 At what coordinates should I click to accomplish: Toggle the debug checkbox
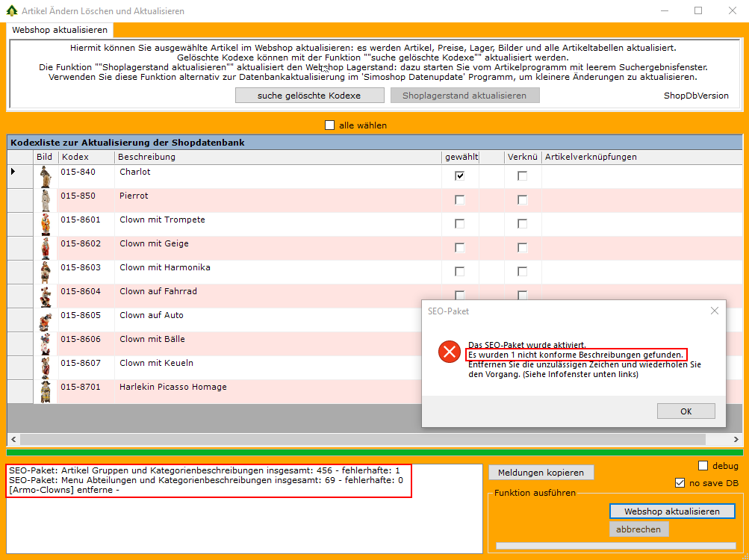pyautogui.click(x=703, y=466)
